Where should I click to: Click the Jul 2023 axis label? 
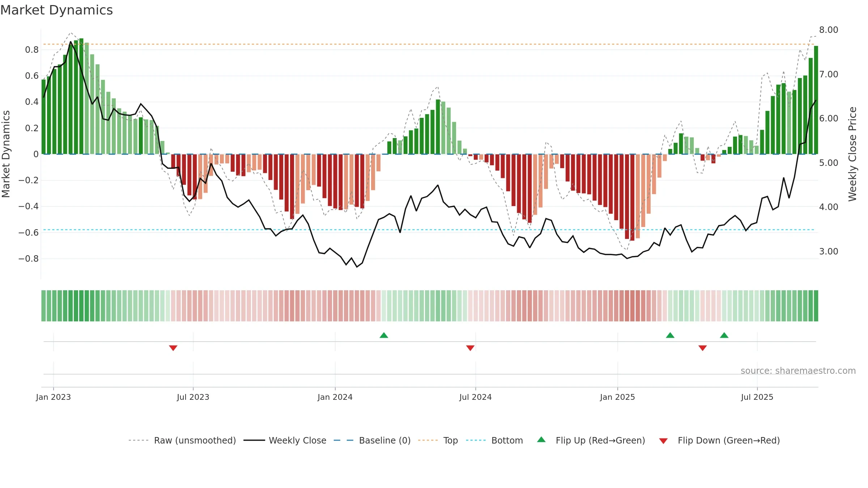(x=193, y=397)
